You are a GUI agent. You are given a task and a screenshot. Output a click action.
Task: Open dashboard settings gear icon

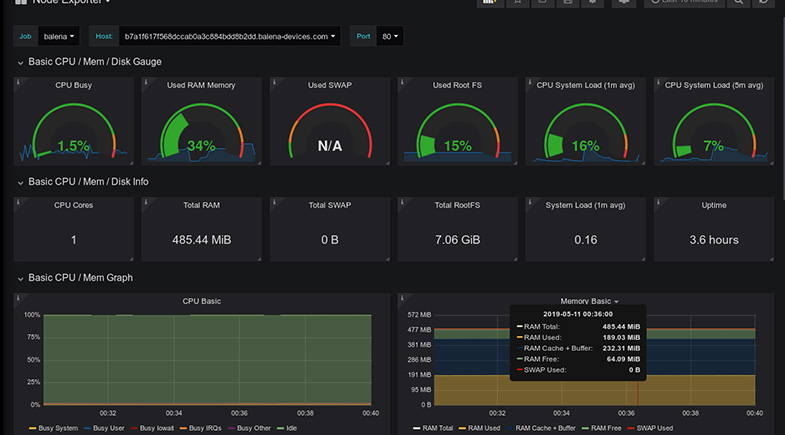click(593, 3)
